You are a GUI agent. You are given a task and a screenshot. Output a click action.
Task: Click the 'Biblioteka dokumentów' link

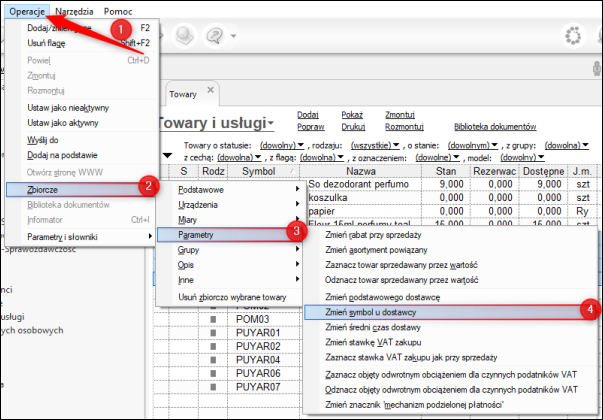tap(495, 127)
